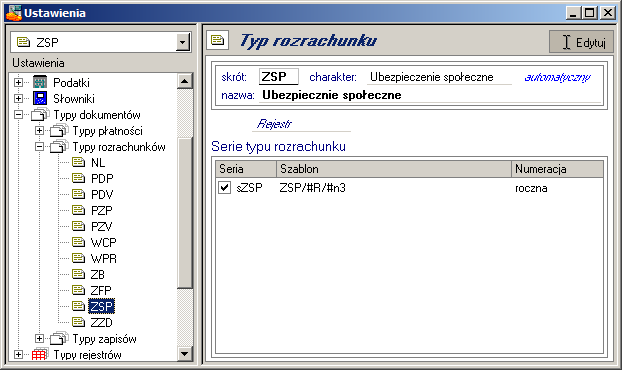Viewport: 622px width, 370px height.
Task: Collapse the Typy rozrachunków node
Action: (39, 147)
